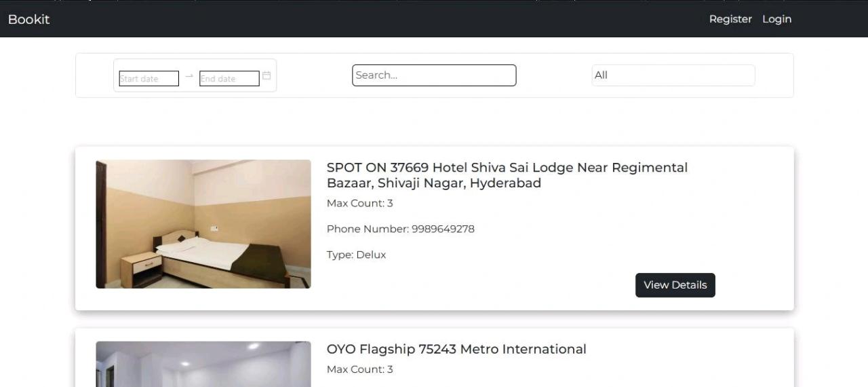Focus the End date field
Image resolution: width=868 pixels, height=387 pixels.
[x=229, y=79]
